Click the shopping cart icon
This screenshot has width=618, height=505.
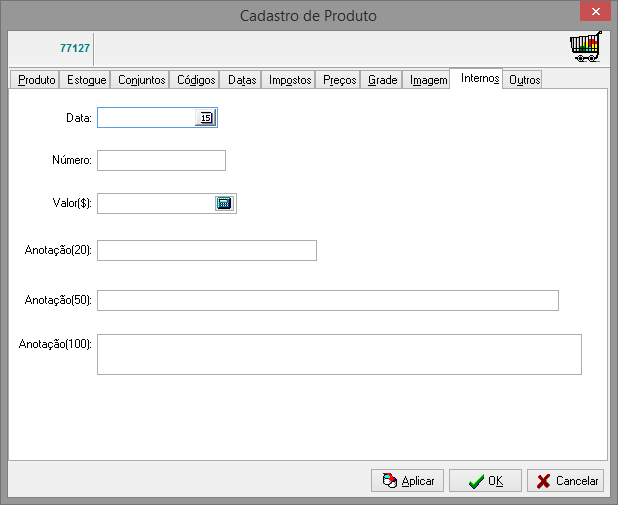click(x=585, y=47)
